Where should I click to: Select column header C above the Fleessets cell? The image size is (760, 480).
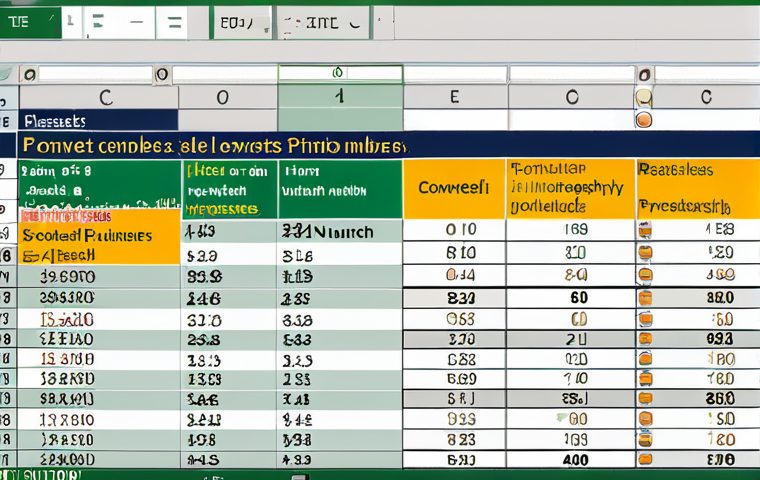click(99, 97)
